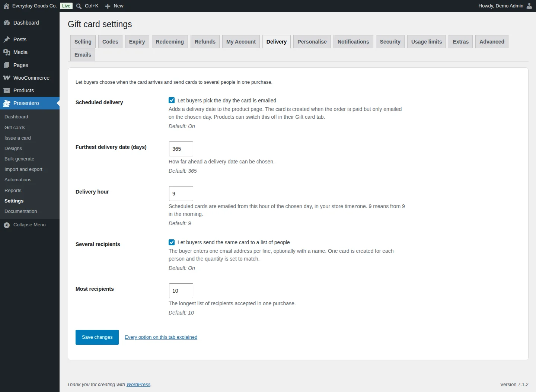Click the Collapse Menu arrow icon
536x392 pixels.
click(7, 225)
